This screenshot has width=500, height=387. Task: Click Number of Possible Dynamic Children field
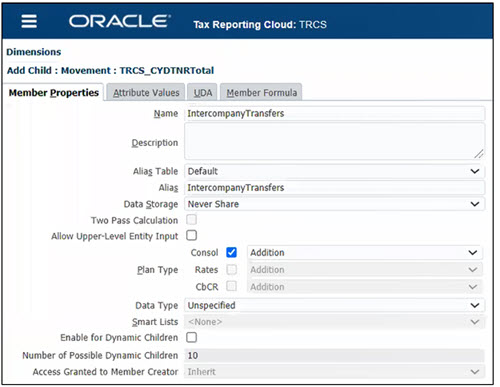[x=334, y=356]
